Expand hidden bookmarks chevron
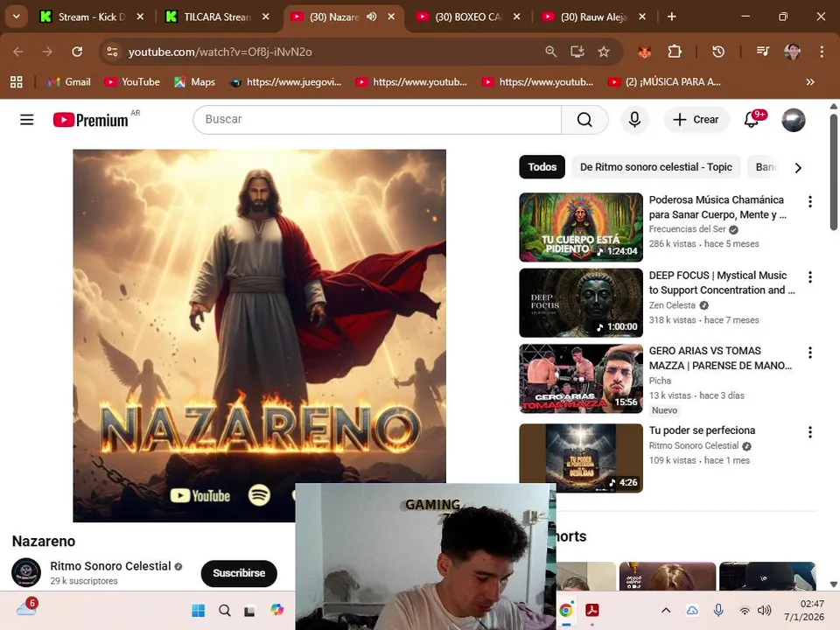 pyautogui.click(x=810, y=82)
